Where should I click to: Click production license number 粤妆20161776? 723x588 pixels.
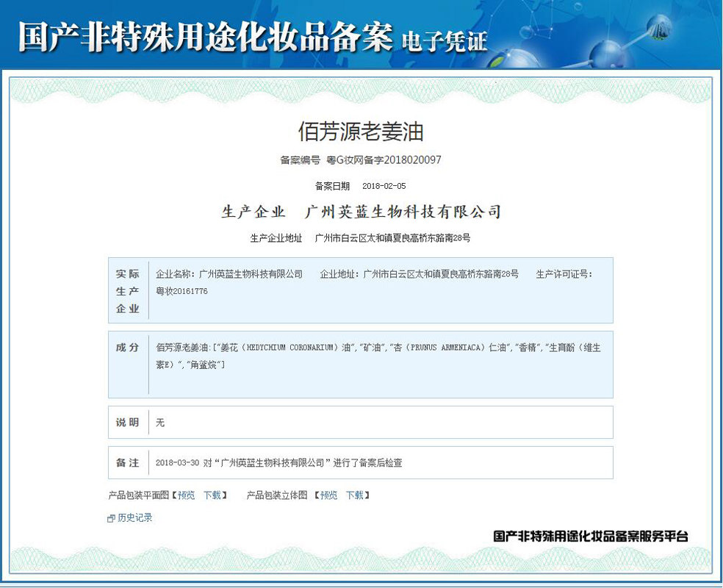(181, 291)
